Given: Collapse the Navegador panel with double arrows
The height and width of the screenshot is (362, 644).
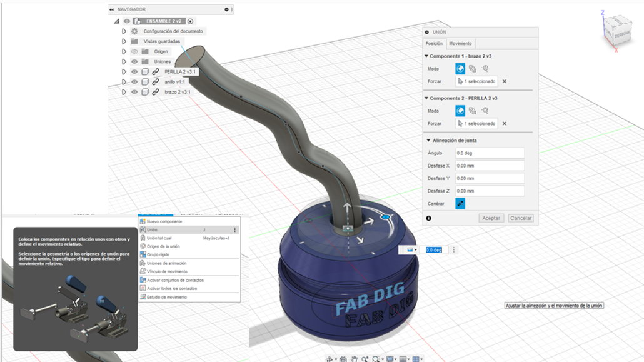Looking at the screenshot, I should 111,9.
